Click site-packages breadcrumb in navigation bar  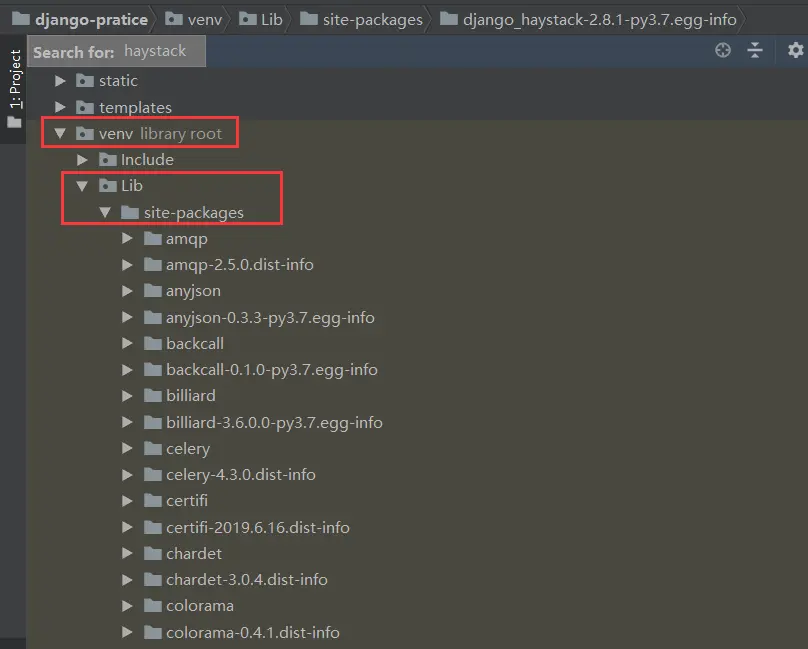point(361,20)
